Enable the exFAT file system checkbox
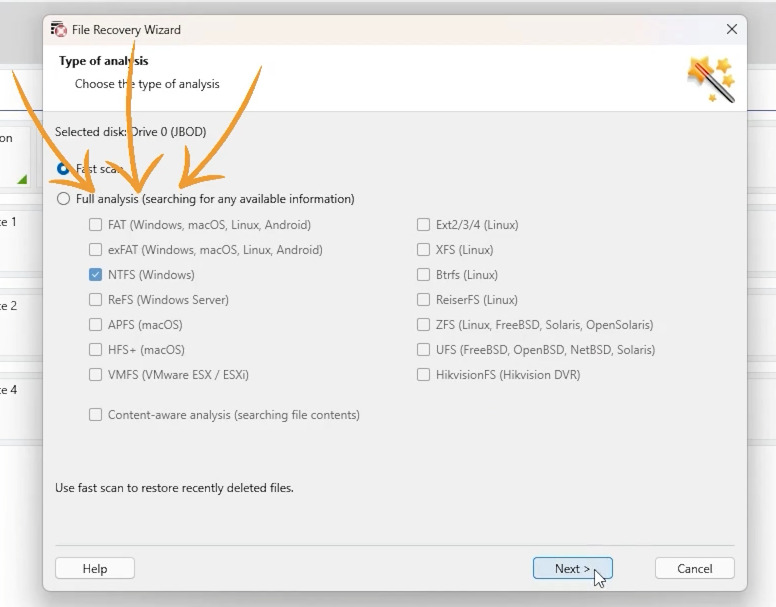The width and height of the screenshot is (776, 607). [95, 249]
